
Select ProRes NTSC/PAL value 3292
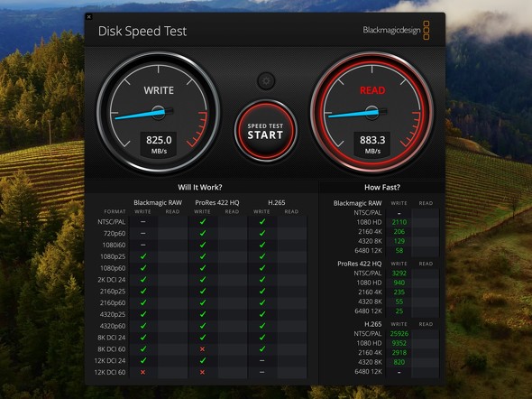click(x=399, y=273)
